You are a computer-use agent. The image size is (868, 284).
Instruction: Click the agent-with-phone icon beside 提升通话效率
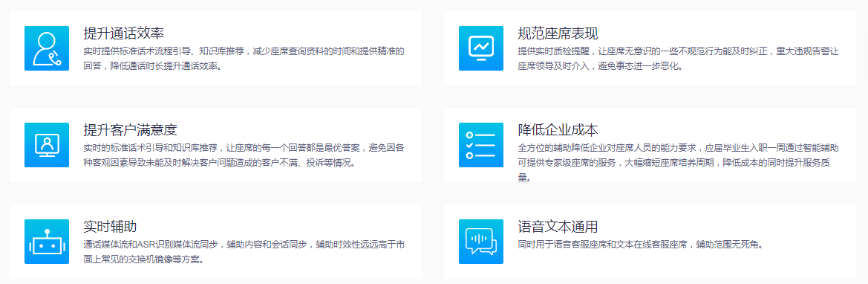pyautogui.click(x=47, y=48)
